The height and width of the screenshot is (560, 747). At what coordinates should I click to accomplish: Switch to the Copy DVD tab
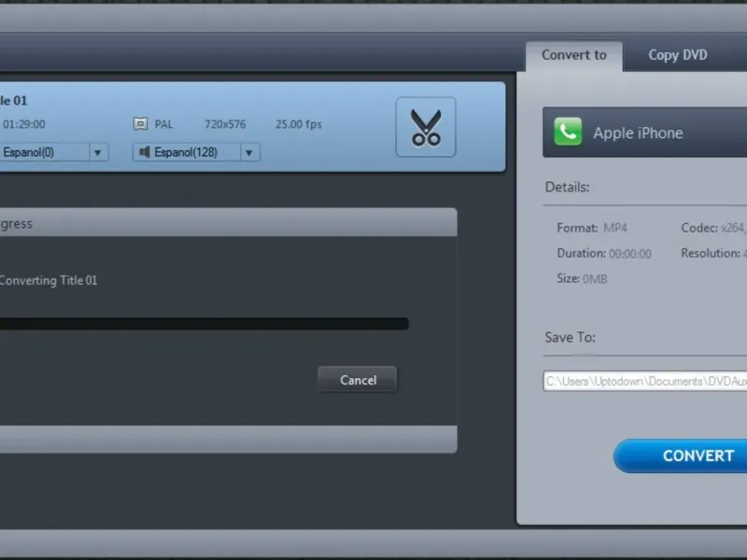[678, 55]
